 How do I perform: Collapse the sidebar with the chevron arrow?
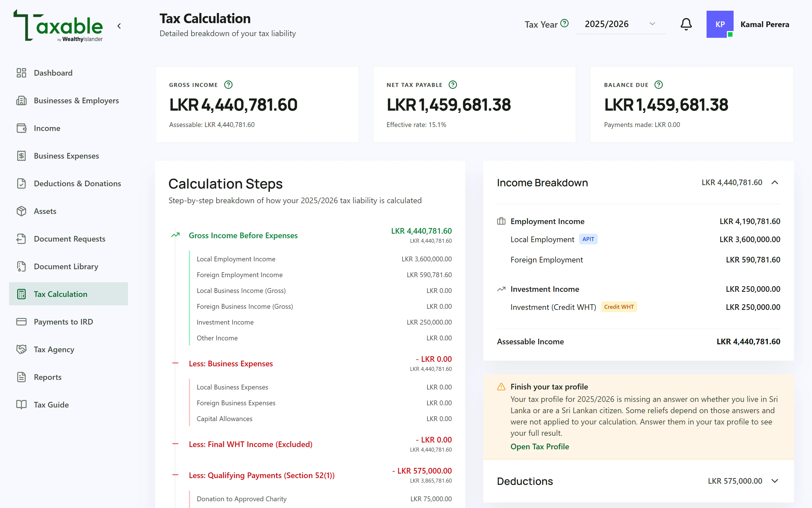click(x=119, y=26)
